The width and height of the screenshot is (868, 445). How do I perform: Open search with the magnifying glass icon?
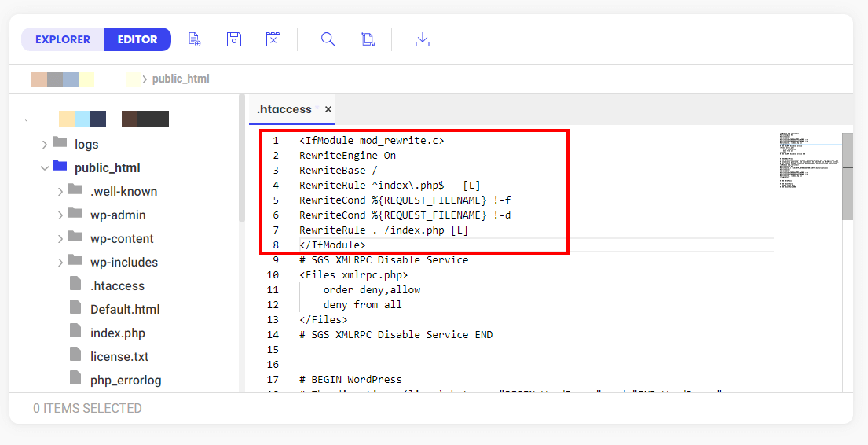[328, 39]
